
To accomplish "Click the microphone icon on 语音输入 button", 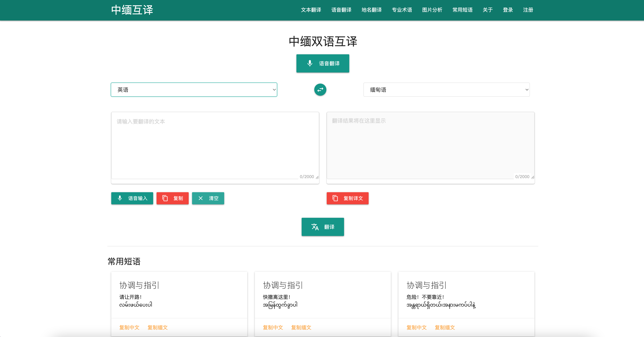I will pos(120,198).
